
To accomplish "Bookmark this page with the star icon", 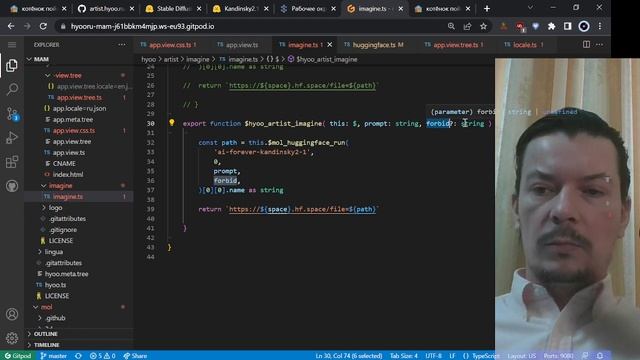I will click(483, 26).
